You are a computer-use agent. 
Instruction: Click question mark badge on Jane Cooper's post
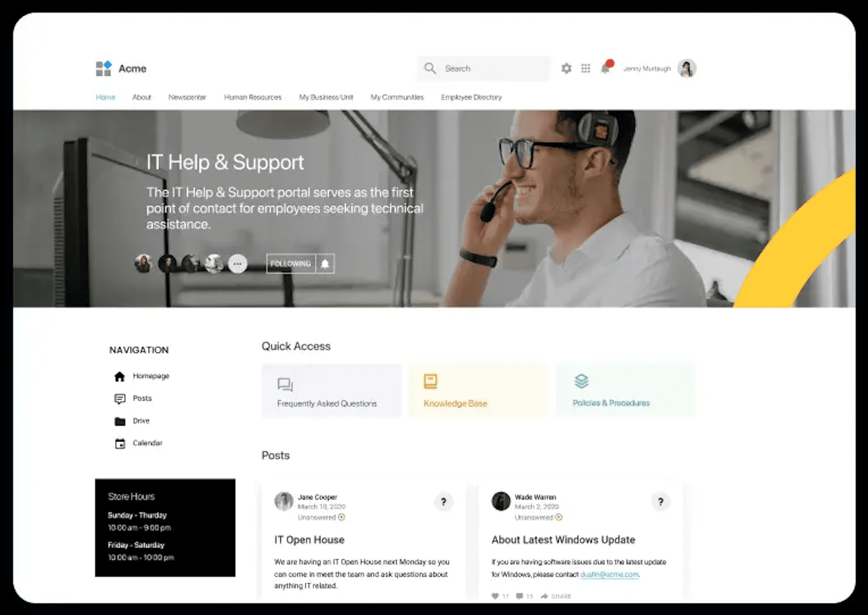pos(443,502)
